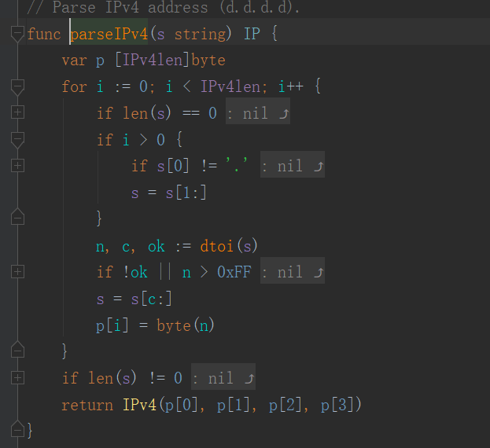Click the 's = s[1:]' statement
The image size is (490, 448).
pos(169,193)
